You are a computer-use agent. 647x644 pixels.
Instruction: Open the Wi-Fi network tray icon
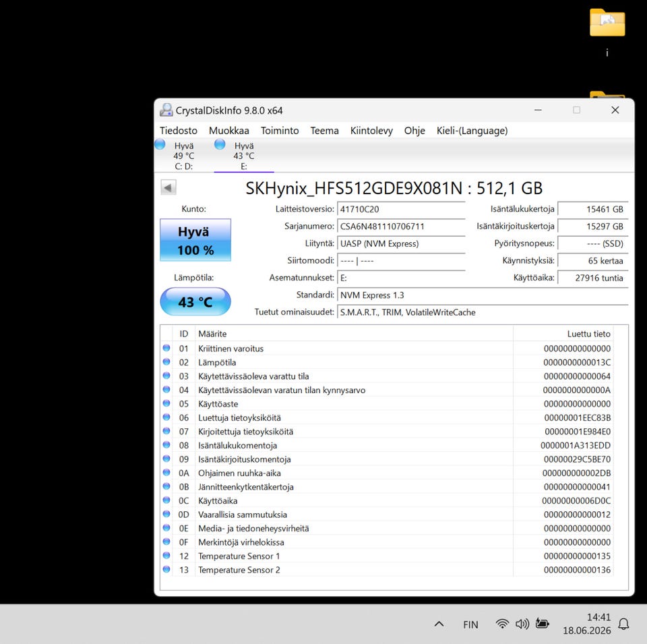pyautogui.click(x=502, y=624)
